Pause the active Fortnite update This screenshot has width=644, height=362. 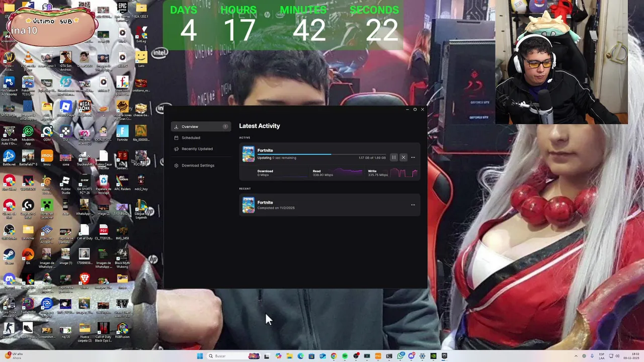[394, 157]
